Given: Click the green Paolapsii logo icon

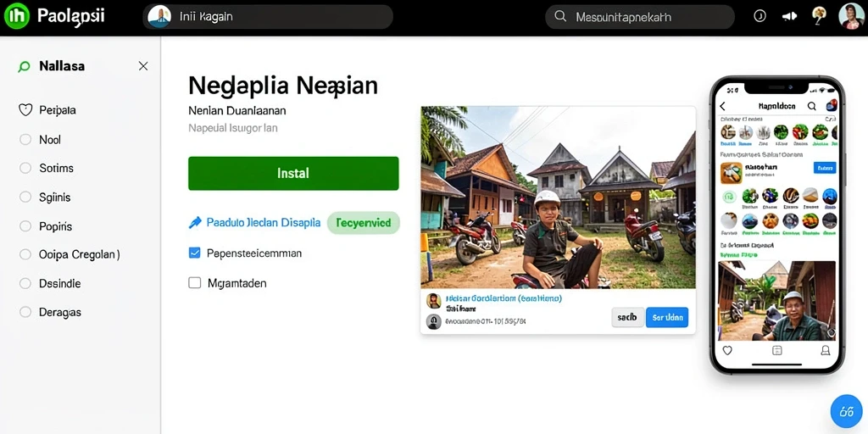Looking at the screenshot, I should click(x=17, y=16).
